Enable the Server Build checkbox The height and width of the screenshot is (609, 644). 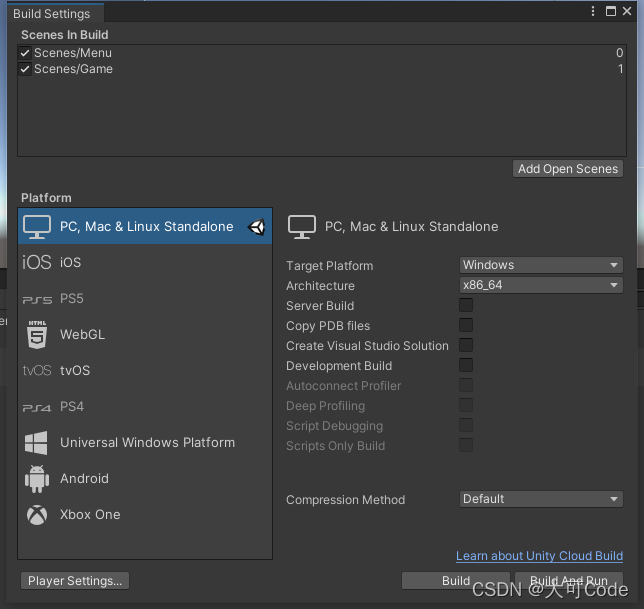point(466,305)
